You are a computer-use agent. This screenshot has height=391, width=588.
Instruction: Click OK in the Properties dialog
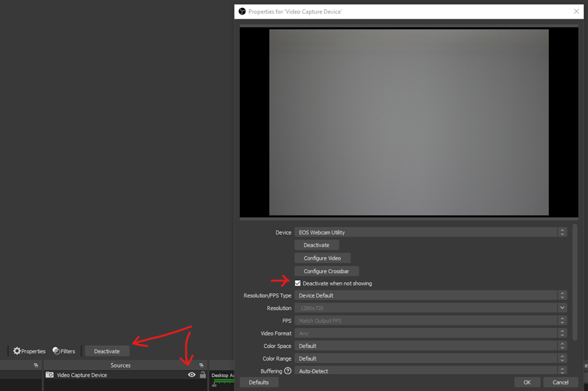click(528, 382)
